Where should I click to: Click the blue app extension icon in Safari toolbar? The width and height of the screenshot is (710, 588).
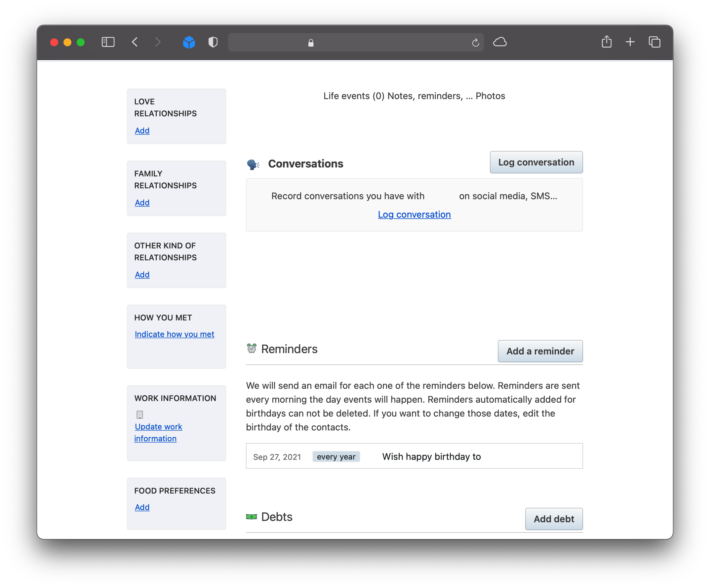pyautogui.click(x=189, y=42)
